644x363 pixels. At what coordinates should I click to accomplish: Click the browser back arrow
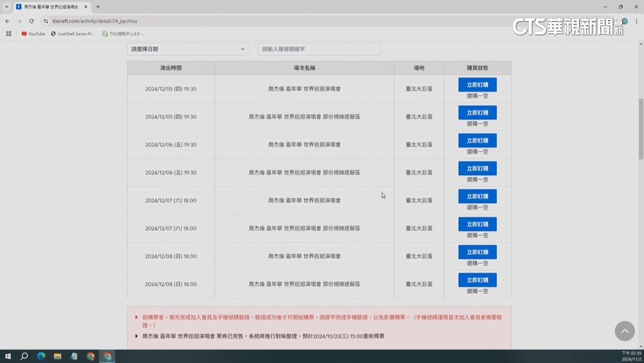[x=7, y=21]
